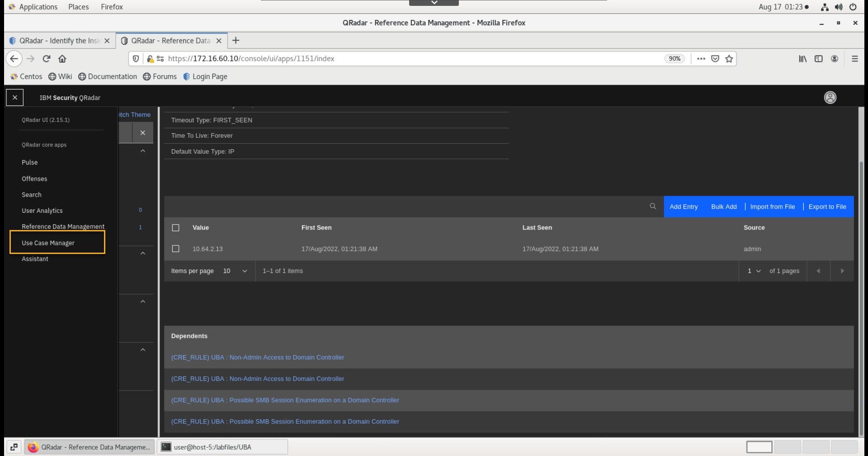Click the 90% zoom level indicator
This screenshot has height=456, width=868.
[675, 59]
